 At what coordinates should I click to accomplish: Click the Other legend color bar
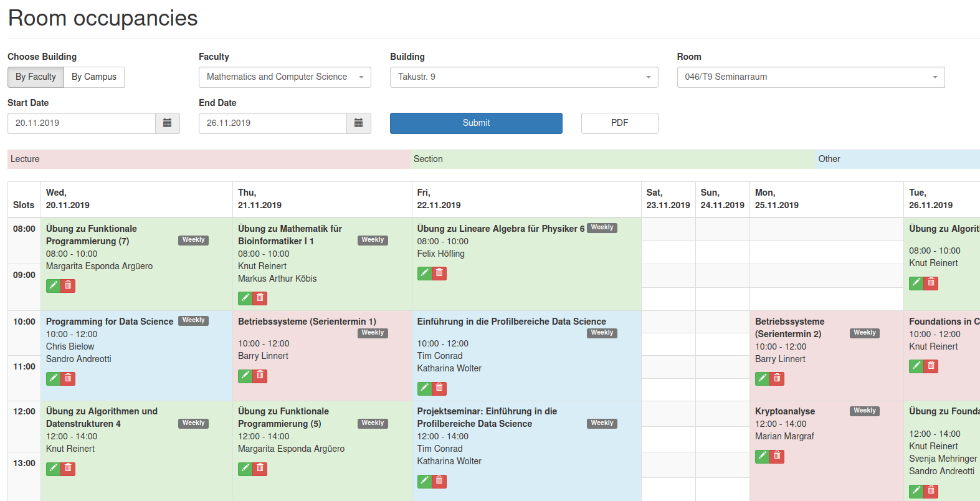pos(898,160)
